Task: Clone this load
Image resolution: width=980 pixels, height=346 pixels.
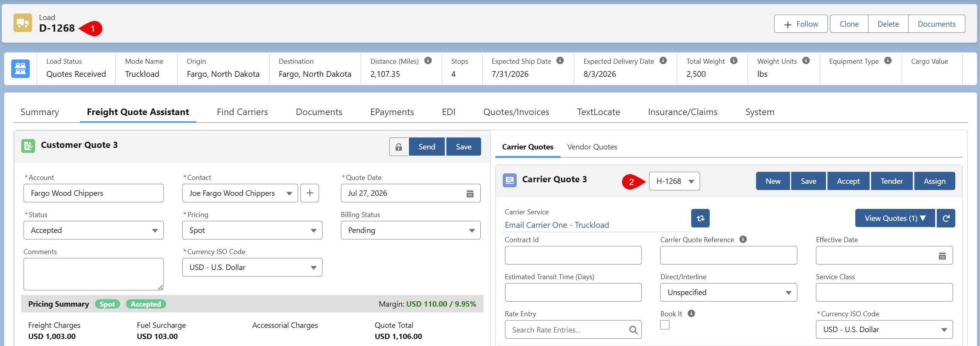Action: click(x=849, y=24)
